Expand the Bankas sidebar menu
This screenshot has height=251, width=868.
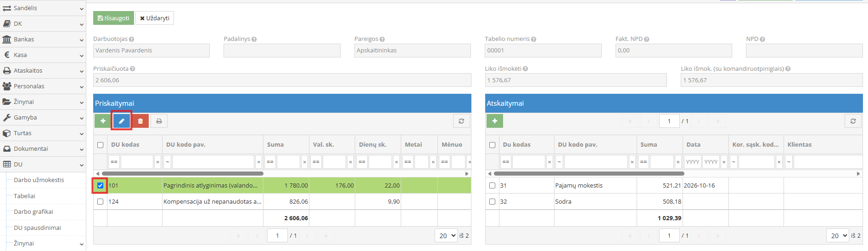pos(43,39)
